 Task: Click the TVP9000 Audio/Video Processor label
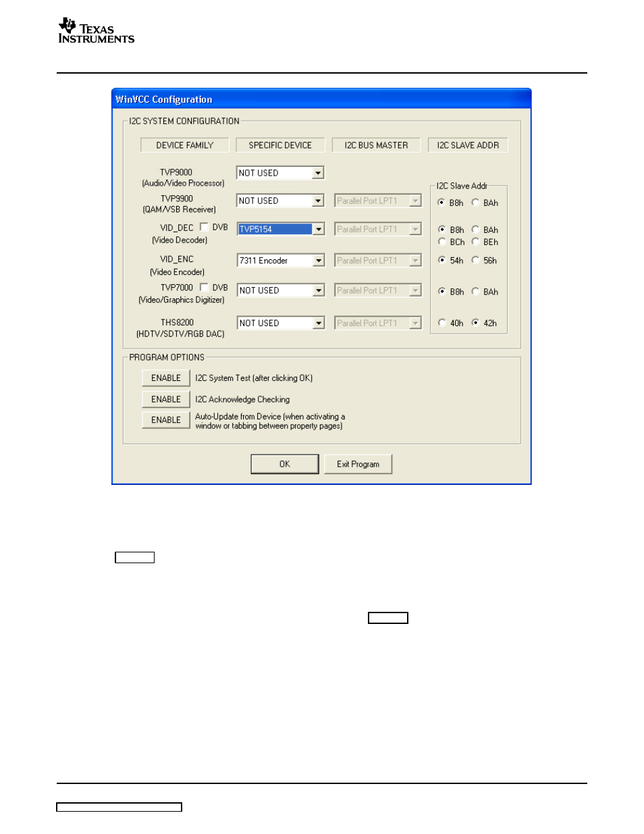click(x=182, y=178)
